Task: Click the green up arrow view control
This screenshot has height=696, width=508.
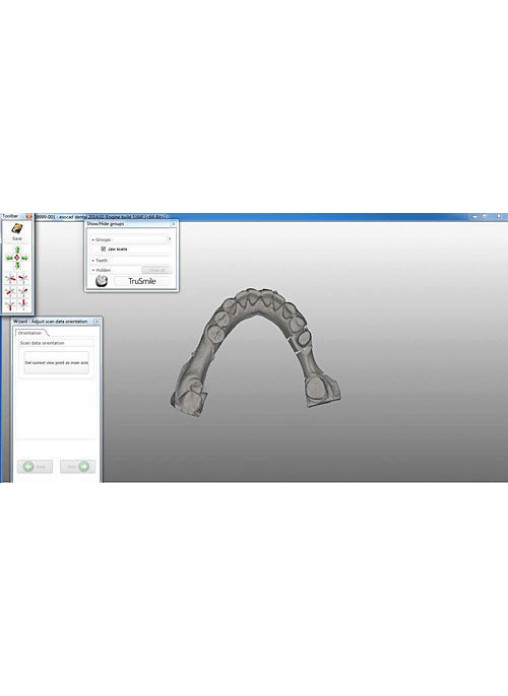Action: coord(17,250)
